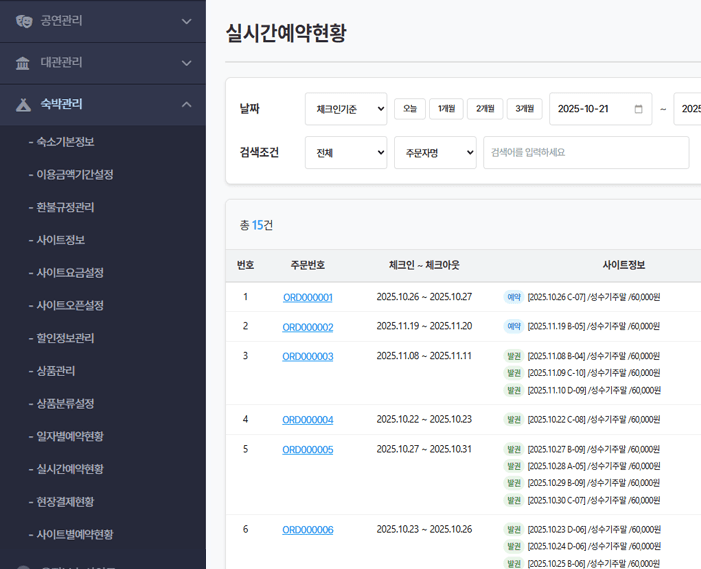The height and width of the screenshot is (569, 701).
Task: Open 환불규정관리 in the sidebar
Action: [65, 208]
